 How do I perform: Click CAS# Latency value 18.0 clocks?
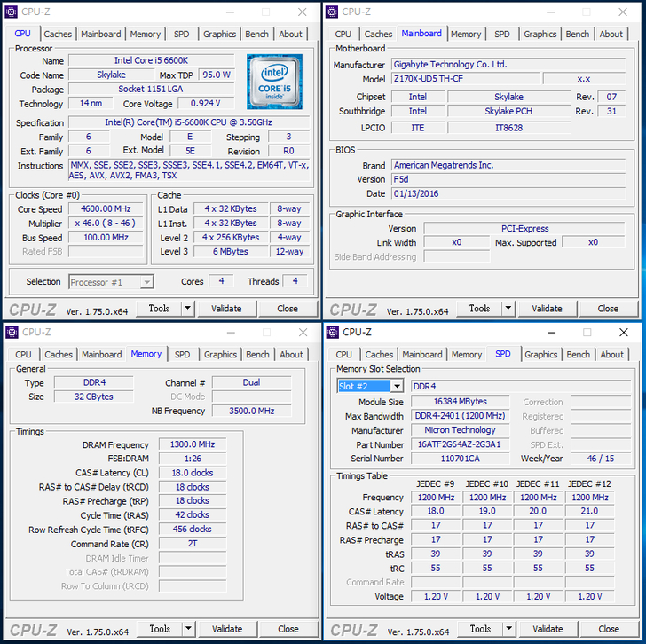click(x=193, y=473)
